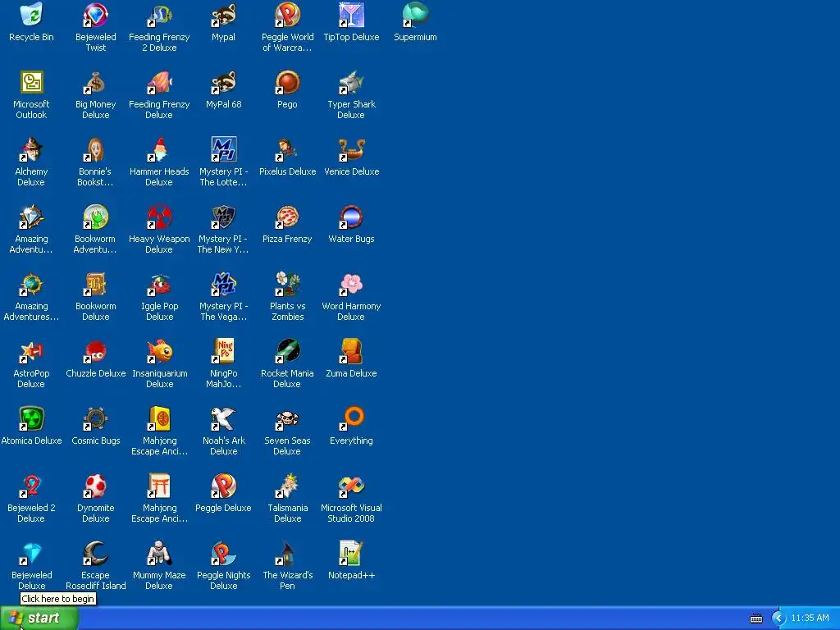Select the Rocket Mania Deluxe icon

[287, 351]
